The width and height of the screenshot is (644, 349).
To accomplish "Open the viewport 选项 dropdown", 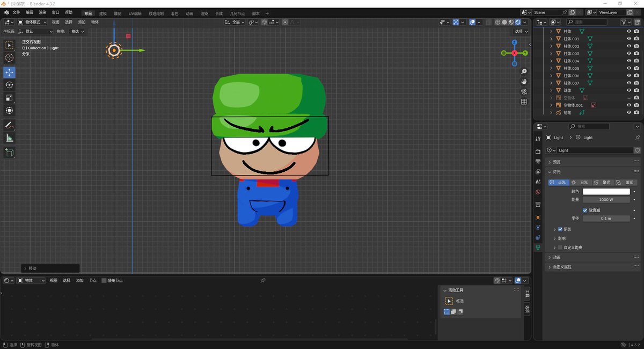I will coord(521,32).
